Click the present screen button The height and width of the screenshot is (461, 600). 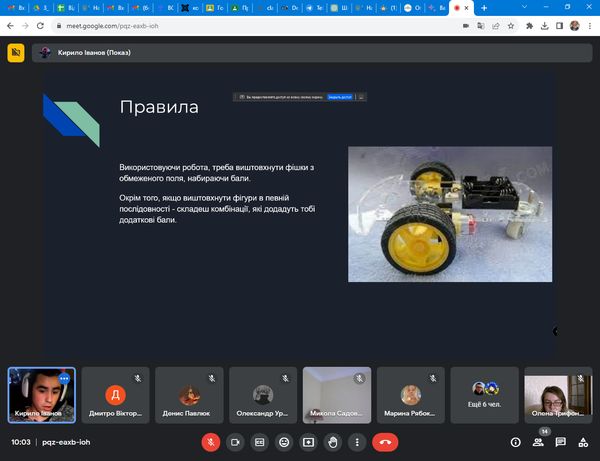click(308, 441)
